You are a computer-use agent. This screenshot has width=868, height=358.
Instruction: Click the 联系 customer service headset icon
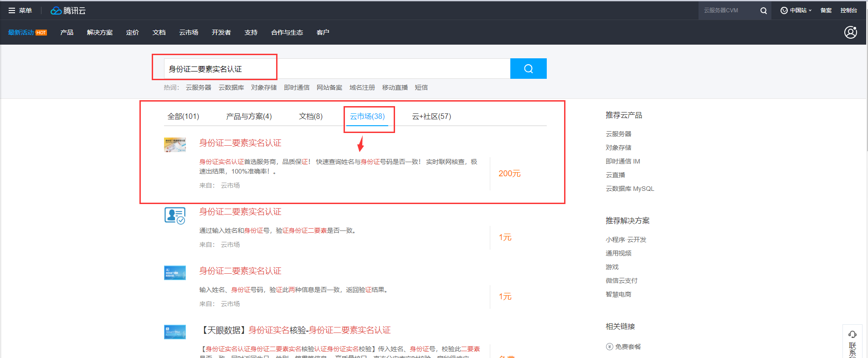point(852,335)
